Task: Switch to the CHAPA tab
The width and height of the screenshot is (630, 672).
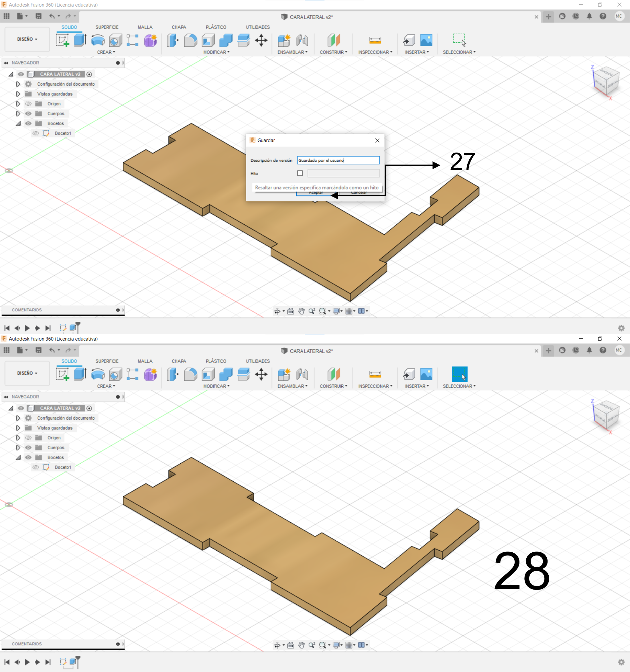Action: click(x=179, y=27)
